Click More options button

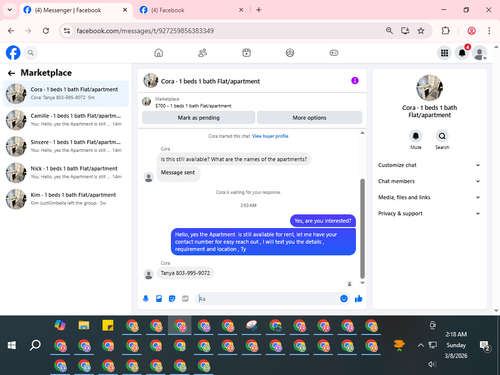(x=309, y=118)
